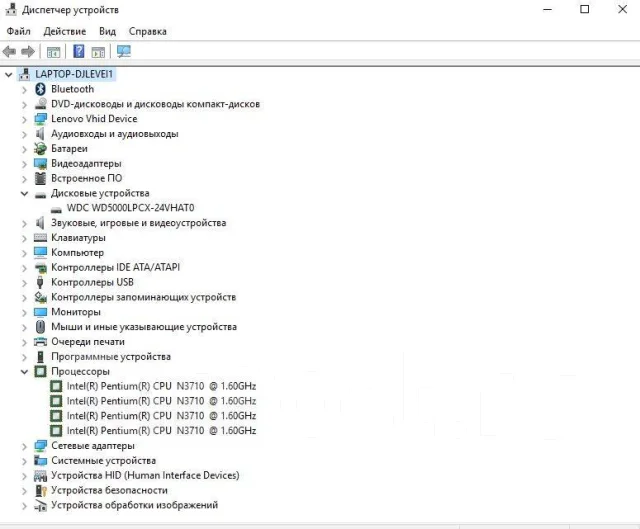This screenshot has width=640, height=529.
Task: Click the Контроллеры USB plug icon
Action: [40, 282]
